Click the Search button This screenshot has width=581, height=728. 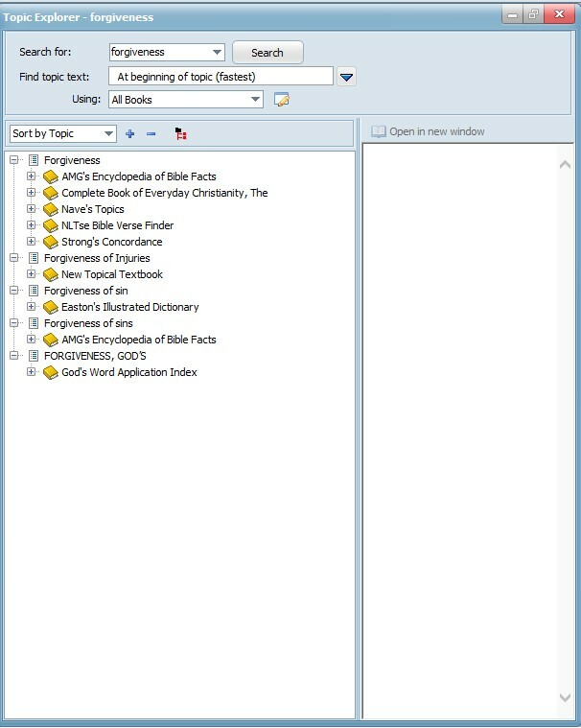(267, 53)
